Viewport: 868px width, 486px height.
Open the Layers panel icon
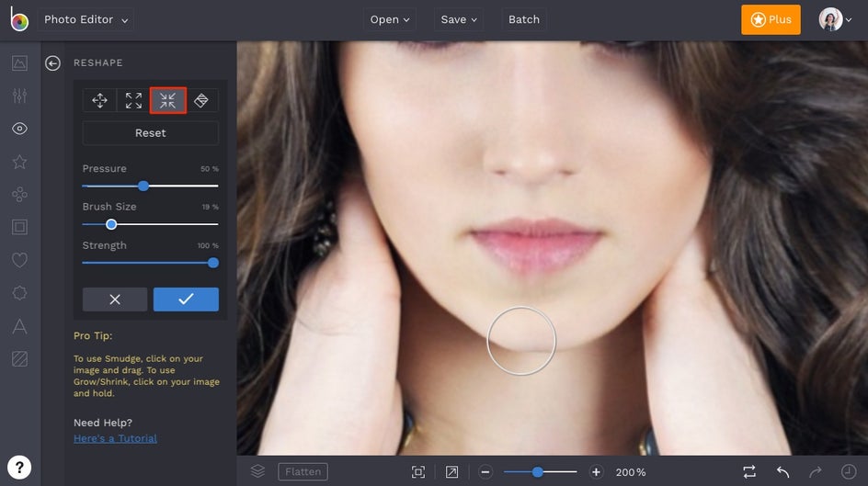point(257,471)
